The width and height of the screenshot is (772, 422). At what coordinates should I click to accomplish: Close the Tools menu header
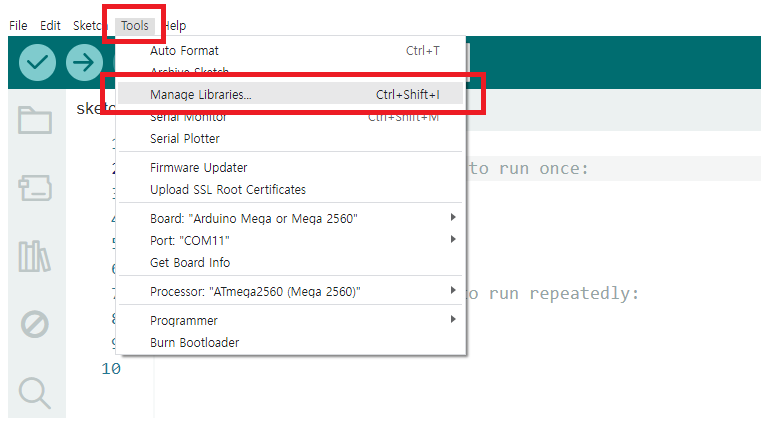coord(134,26)
